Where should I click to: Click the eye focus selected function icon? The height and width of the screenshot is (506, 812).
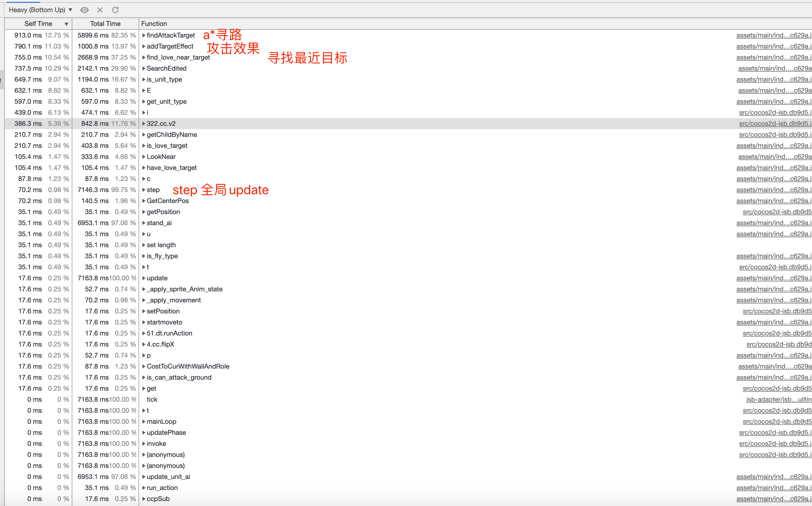point(84,10)
